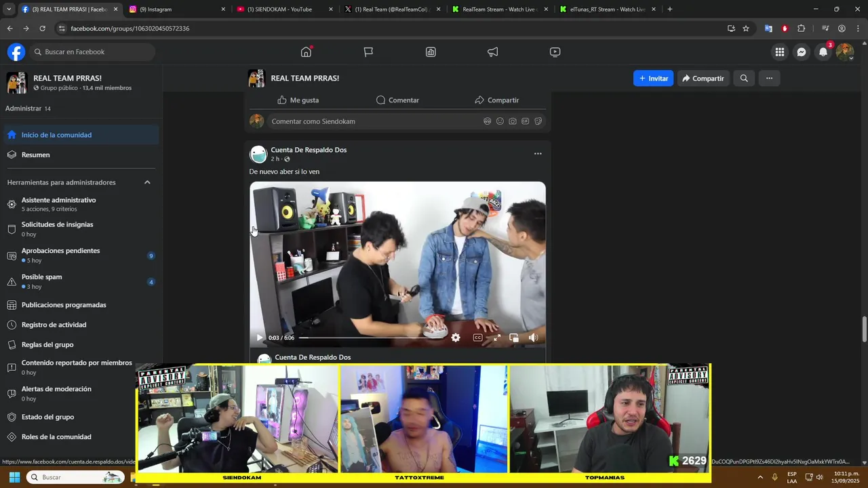Open Inicio de la comunidad

coord(81,135)
